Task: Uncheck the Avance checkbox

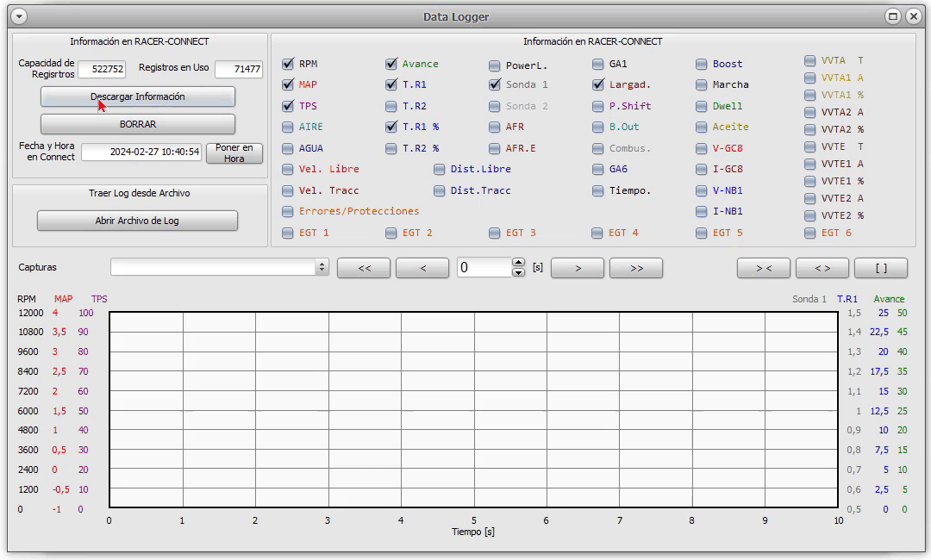Action: 391,64
